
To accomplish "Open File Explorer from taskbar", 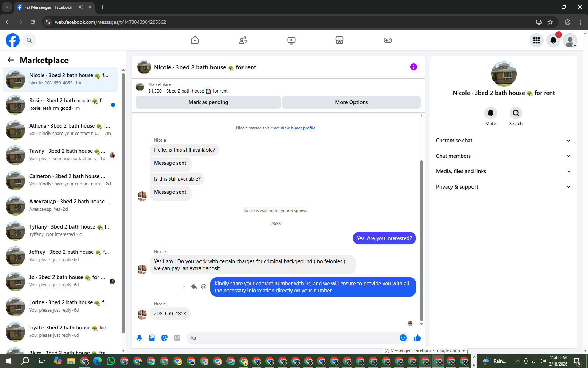I will (71, 361).
